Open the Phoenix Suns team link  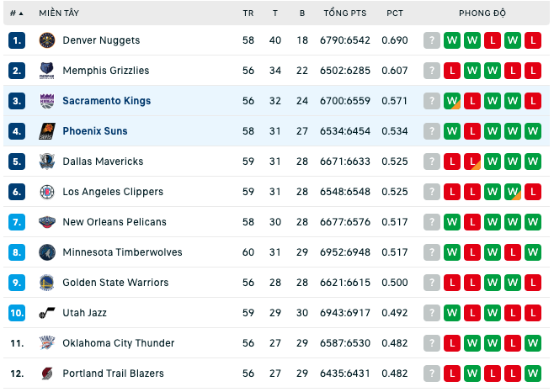point(95,131)
